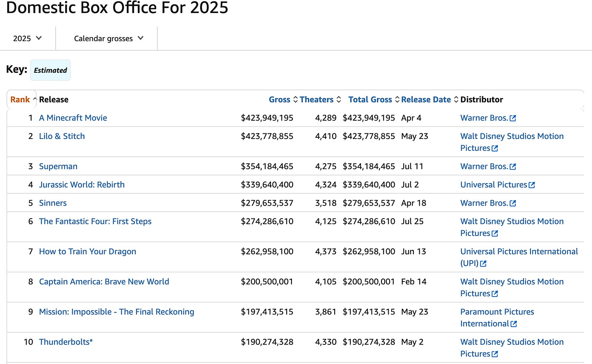Click external-link icon in Thunderbolts* row
The height and width of the screenshot is (364, 592).
(x=495, y=354)
